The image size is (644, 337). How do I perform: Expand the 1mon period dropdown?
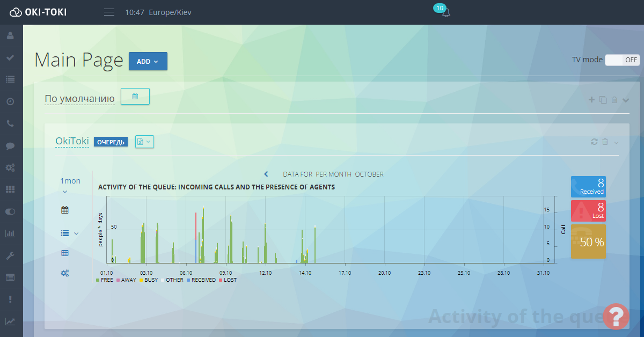[65, 191]
